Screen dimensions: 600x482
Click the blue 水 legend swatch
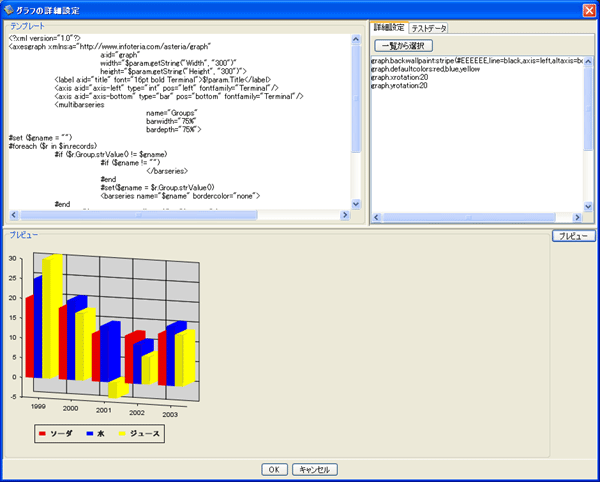[x=88, y=434]
